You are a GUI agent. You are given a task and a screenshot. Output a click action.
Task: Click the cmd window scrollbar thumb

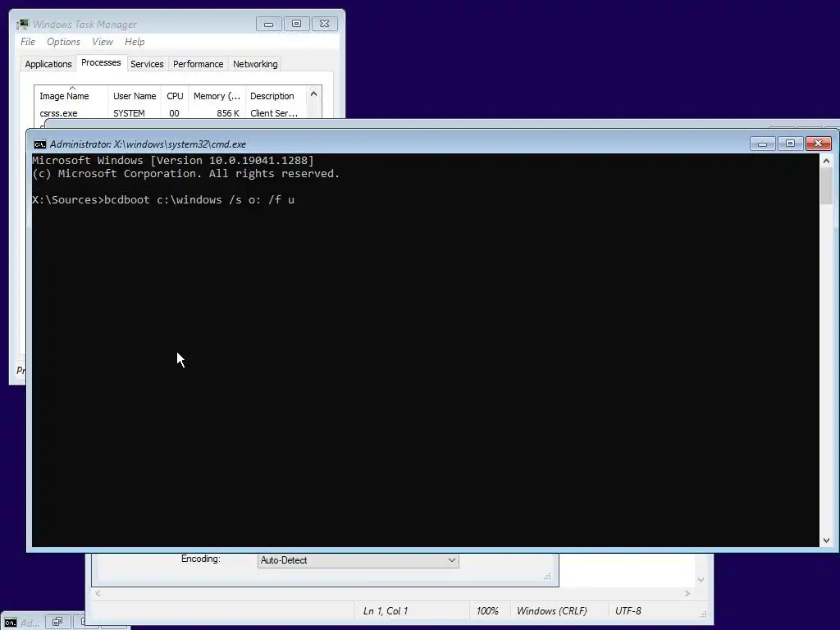click(x=826, y=186)
